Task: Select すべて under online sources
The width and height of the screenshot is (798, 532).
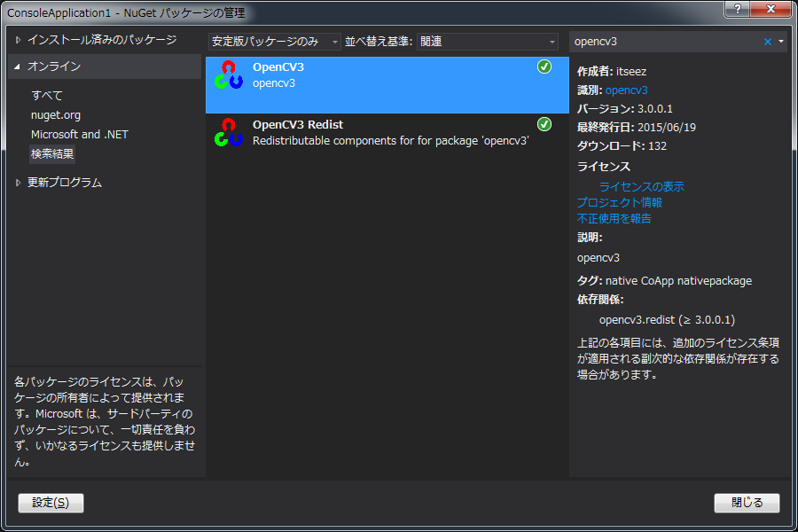Action: point(47,95)
